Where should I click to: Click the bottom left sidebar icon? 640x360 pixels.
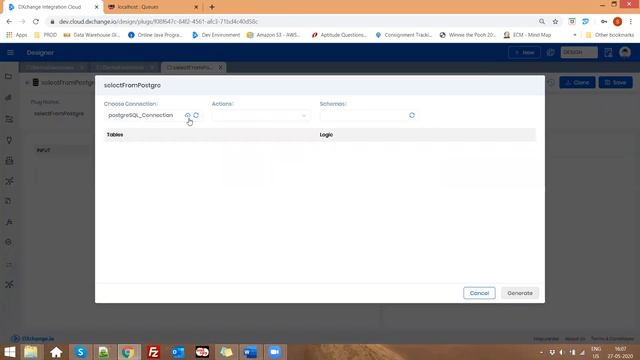point(9,284)
